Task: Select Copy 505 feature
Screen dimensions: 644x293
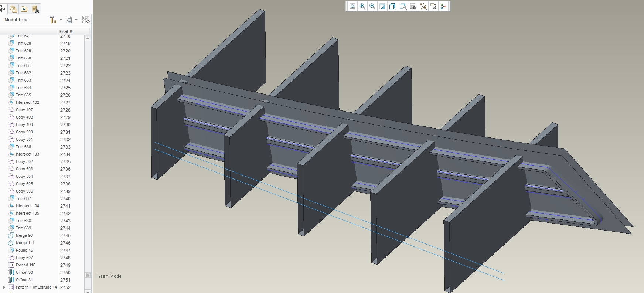Action: (x=24, y=184)
